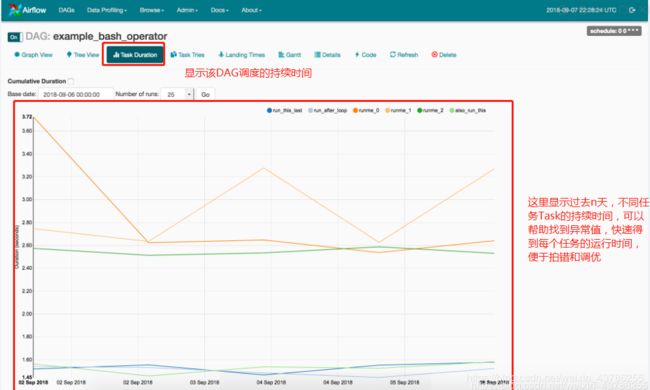This screenshot has height=390, width=650.
Task: Click the Refresh link
Action: point(404,55)
